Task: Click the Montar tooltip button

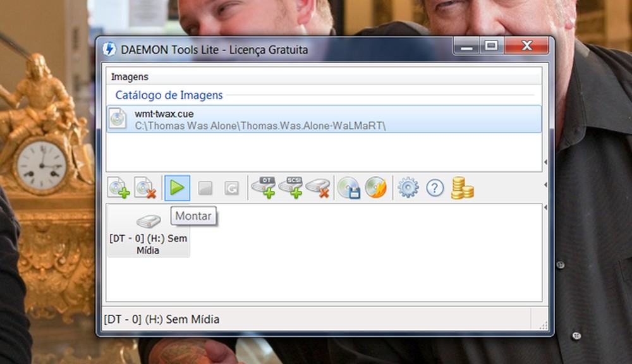Action: tap(193, 216)
